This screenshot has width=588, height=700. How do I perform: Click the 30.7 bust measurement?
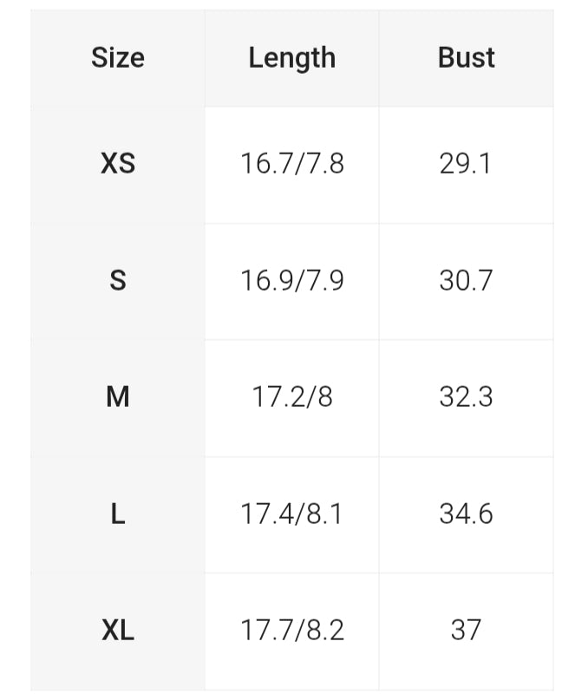point(466,280)
